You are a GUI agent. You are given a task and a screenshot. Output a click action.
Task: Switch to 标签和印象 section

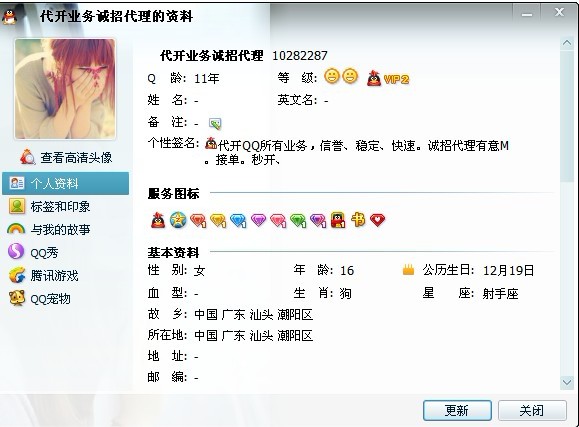click(x=49, y=206)
